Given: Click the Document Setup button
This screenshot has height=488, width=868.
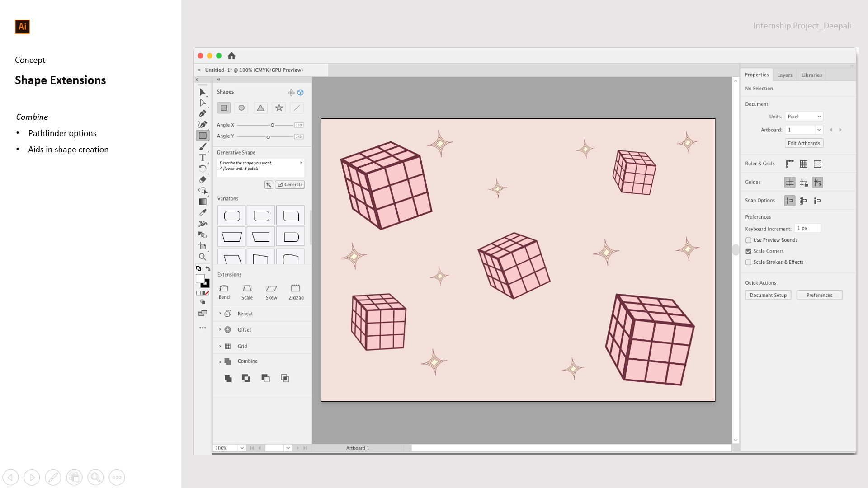Looking at the screenshot, I should [x=768, y=296].
